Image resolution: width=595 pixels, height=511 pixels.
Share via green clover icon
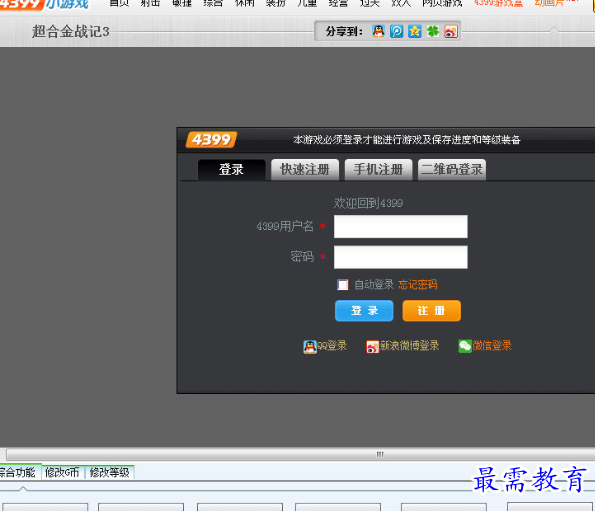(433, 31)
